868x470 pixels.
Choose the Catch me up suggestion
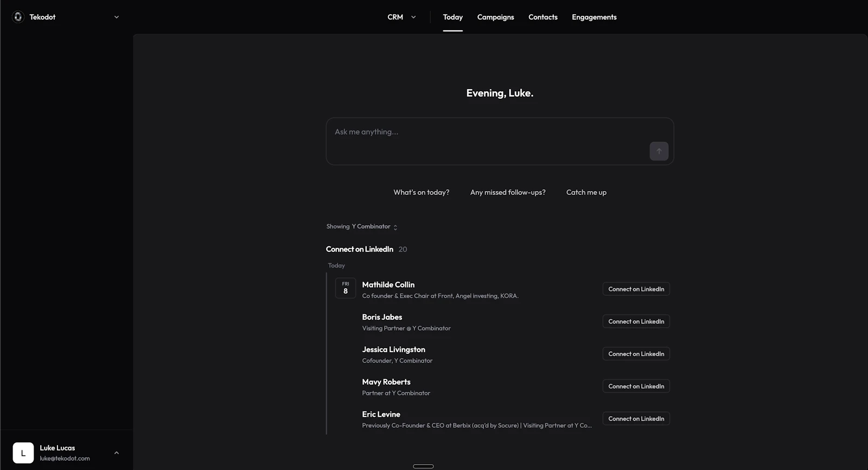(x=586, y=192)
